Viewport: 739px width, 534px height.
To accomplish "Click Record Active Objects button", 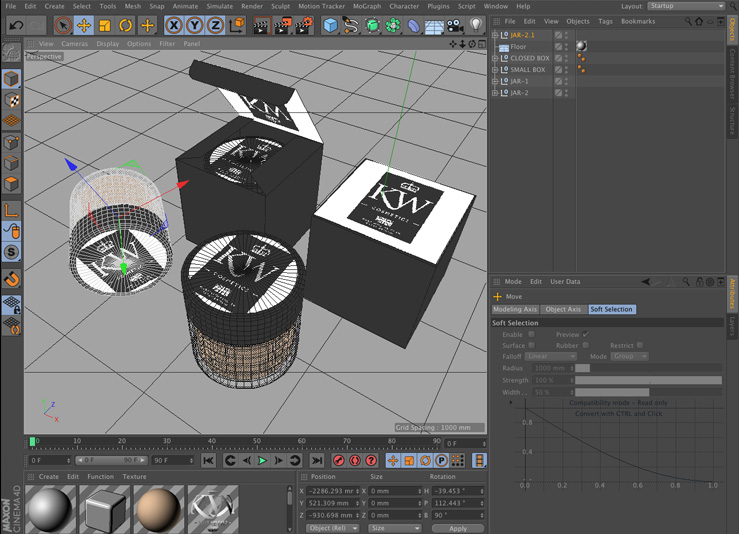I will click(x=338, y=460).
